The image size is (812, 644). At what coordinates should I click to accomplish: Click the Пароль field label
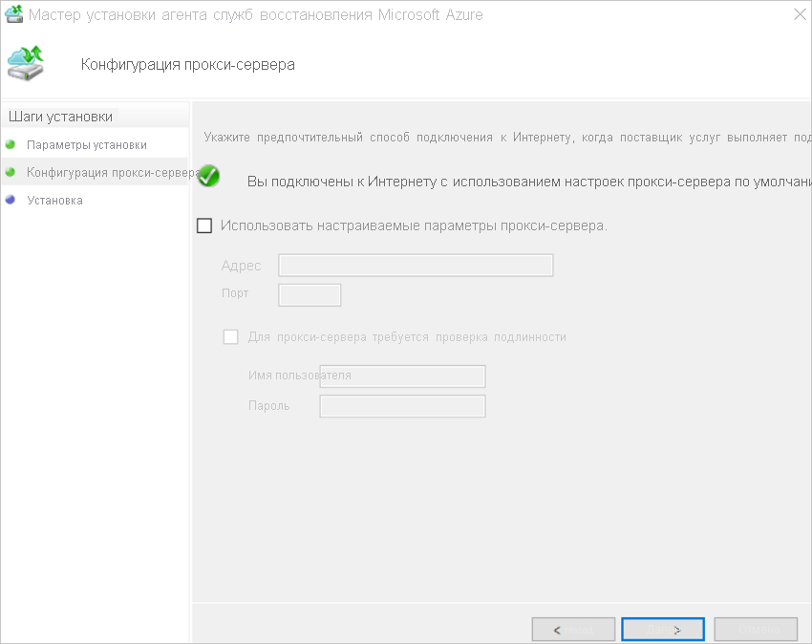pyautogui.click(x=268, y=406)
